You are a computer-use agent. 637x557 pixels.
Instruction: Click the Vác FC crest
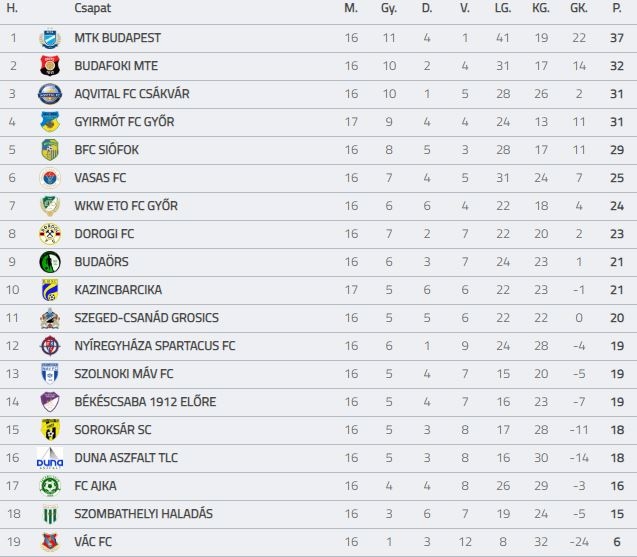[50, 542]
